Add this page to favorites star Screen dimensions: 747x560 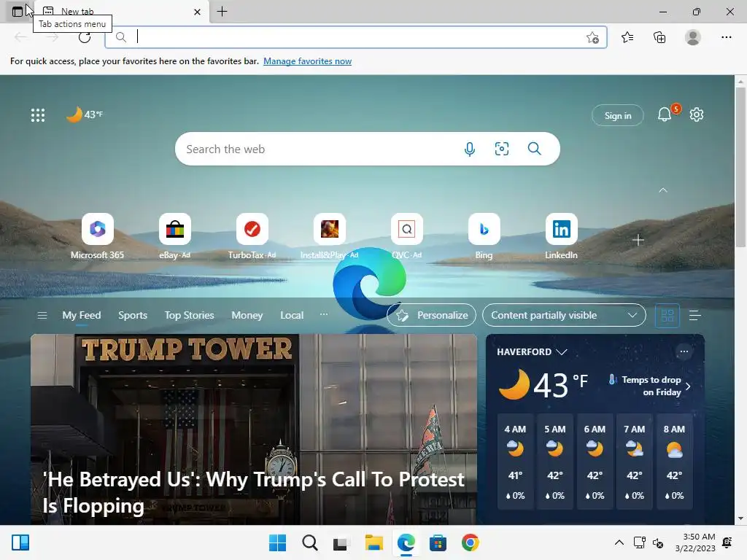pyautogui.click(x=592, y=38)
